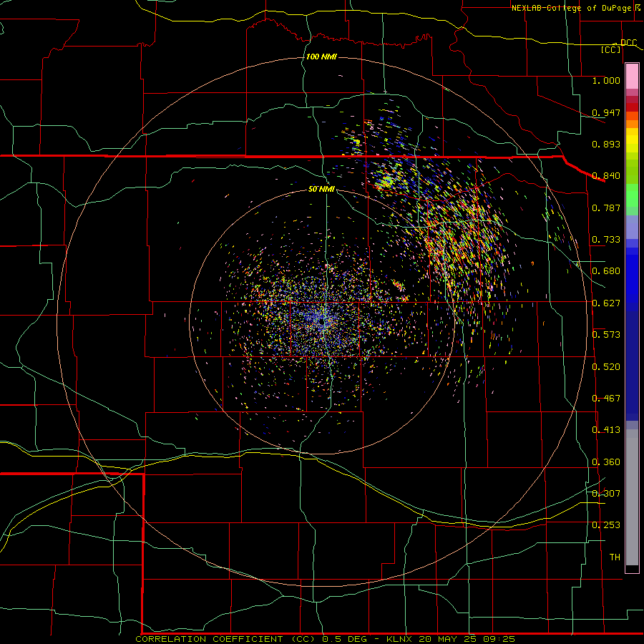Click the DCC label above the color scale
Screen dimensions: 644x644
pyautogui.click(x=629, y=43)
